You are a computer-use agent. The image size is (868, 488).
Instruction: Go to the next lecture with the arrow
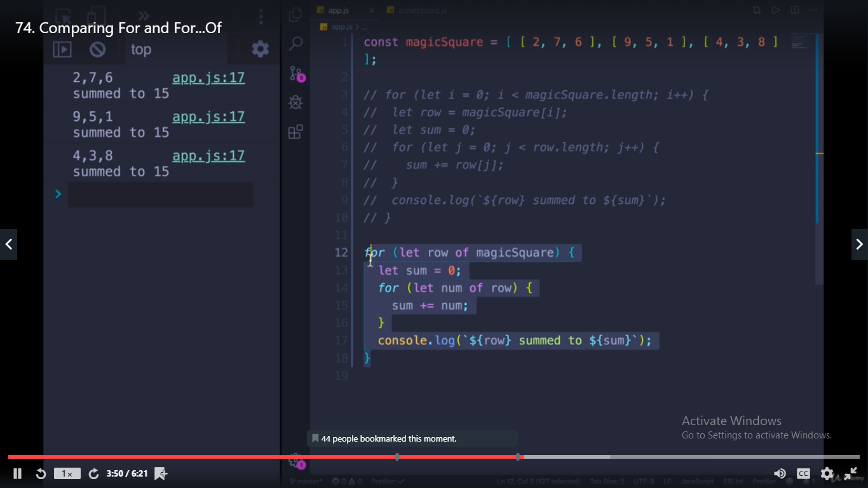tap(859, 244)
